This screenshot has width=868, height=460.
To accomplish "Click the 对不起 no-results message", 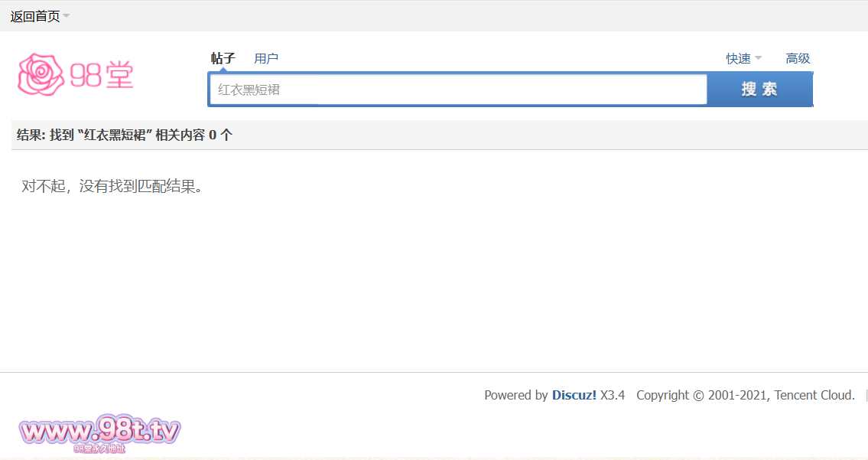I will point(112,186).
